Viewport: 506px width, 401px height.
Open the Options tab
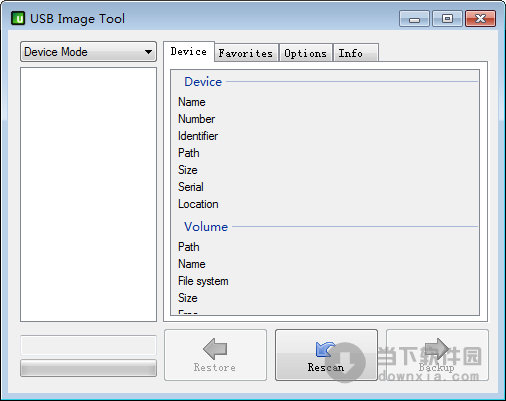(x=305, y=53)
